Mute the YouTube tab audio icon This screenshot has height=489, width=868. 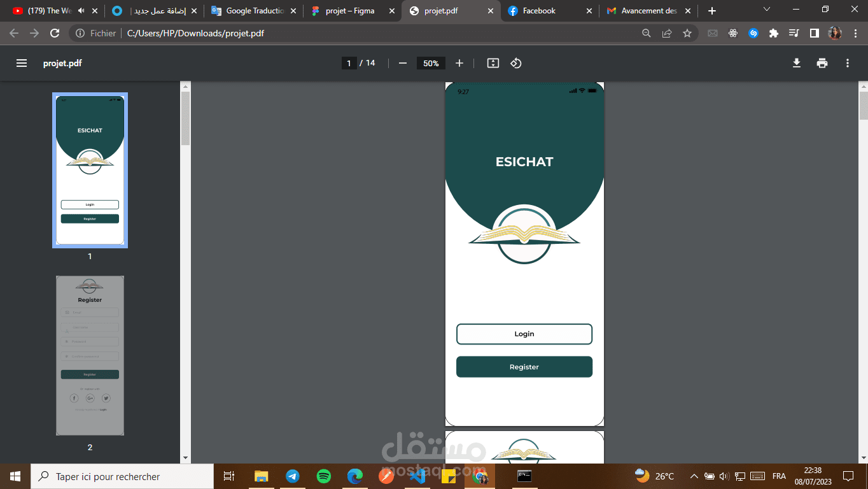(x=81, y=11)
